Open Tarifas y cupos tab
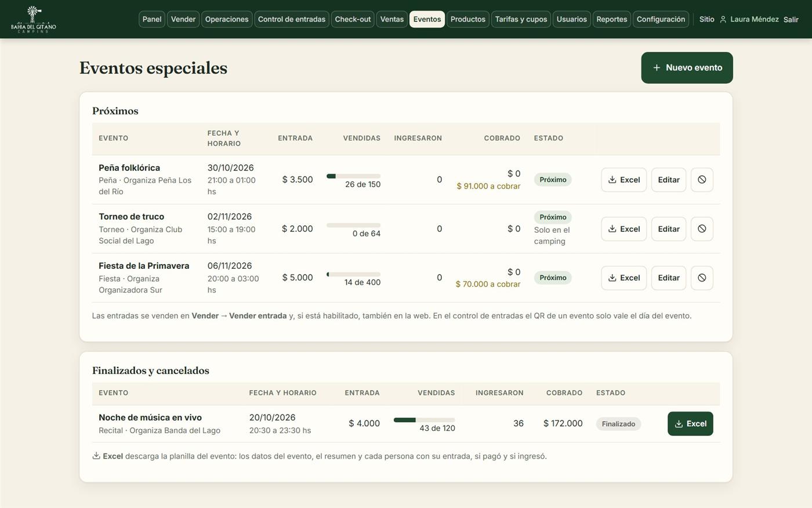Viewport: 812px width, 508px height. [x=521, y=19]
